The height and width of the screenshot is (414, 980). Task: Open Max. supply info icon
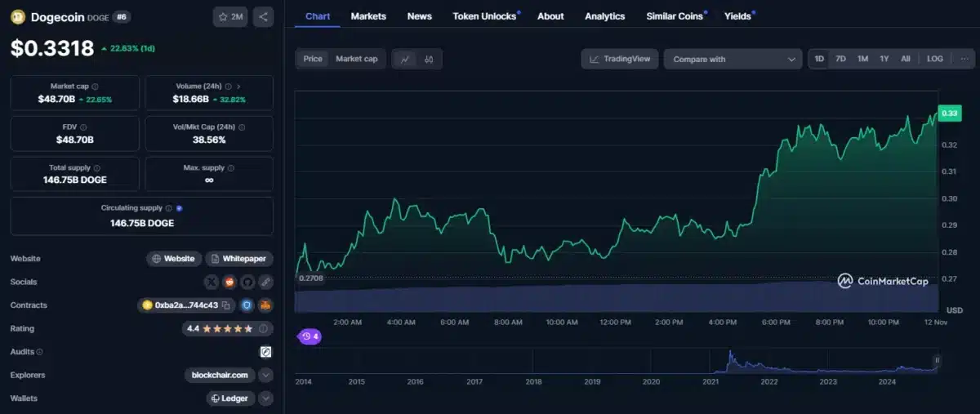point(231,167)
